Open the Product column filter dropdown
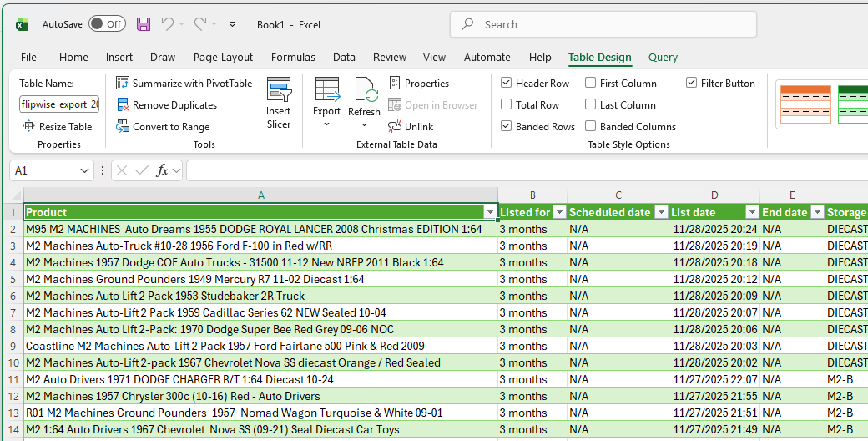868x441 pixels. [489, 212]
